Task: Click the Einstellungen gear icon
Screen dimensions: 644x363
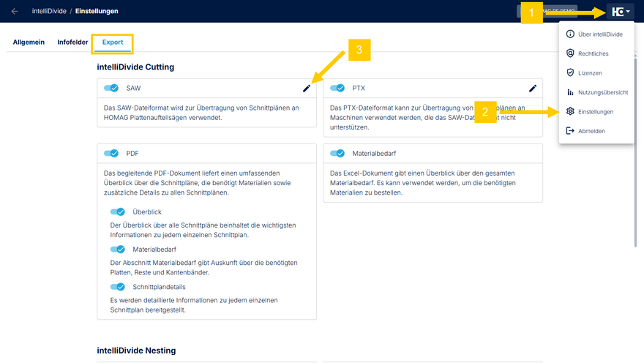Action: [x=571, y=112]
